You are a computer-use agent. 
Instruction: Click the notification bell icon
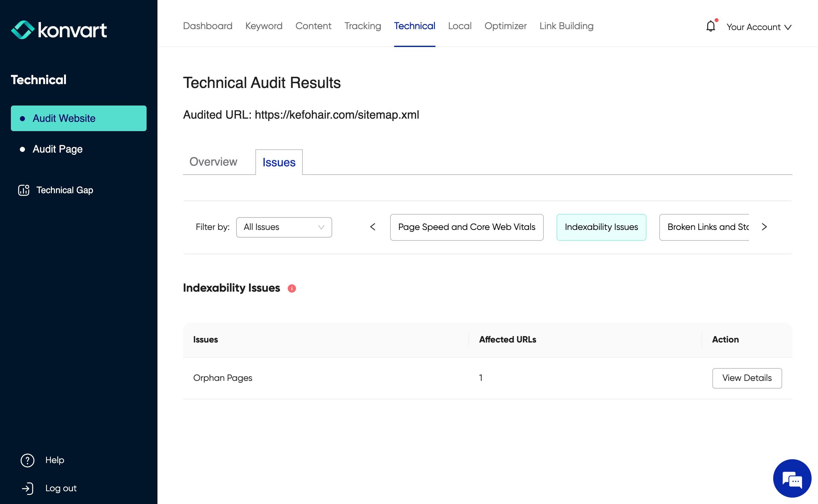tap(710, 26)
